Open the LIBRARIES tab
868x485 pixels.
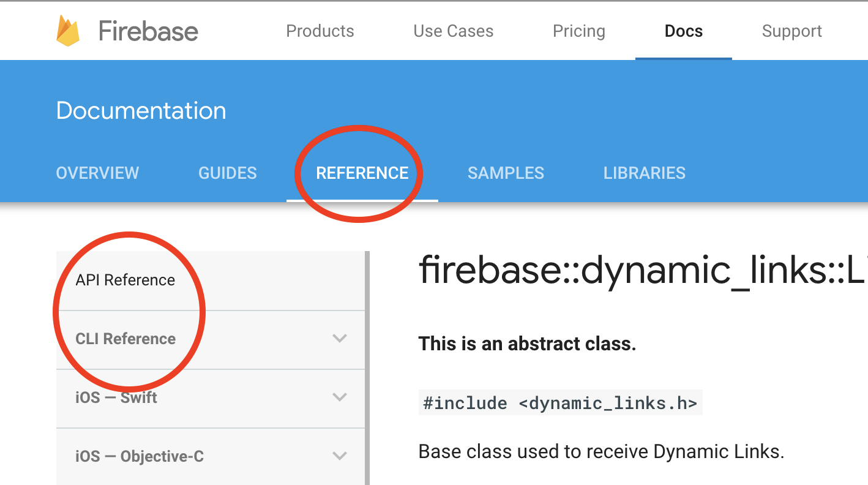644,173
